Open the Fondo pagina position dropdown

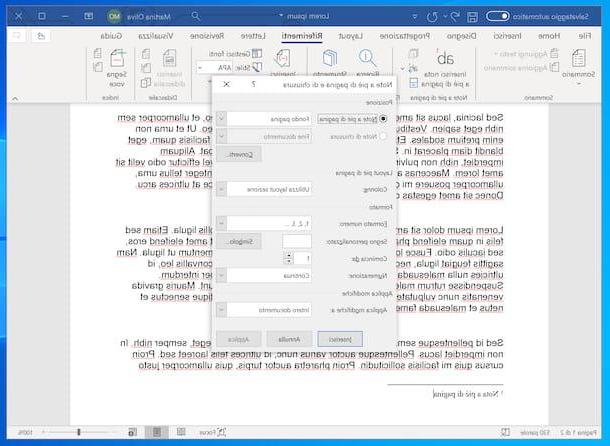coord(264,119)
